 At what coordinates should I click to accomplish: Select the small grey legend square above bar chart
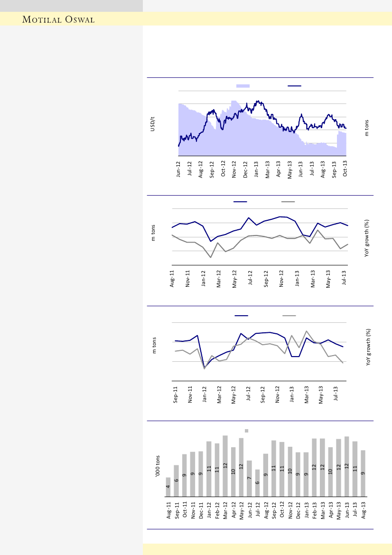(x=246, y=431)
